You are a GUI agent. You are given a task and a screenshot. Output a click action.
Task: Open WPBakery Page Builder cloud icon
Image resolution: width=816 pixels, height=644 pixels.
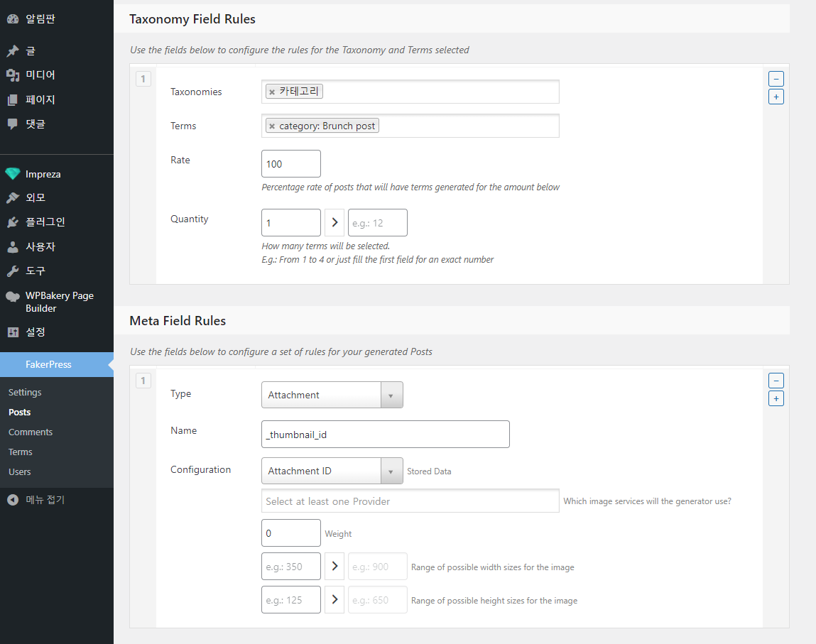pos(13,297)
